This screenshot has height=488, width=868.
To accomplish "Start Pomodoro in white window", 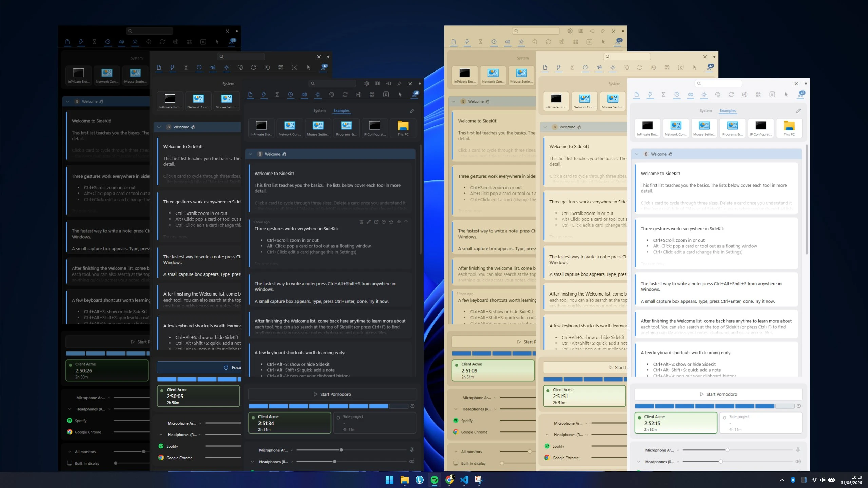I will [x=718, y=394].
